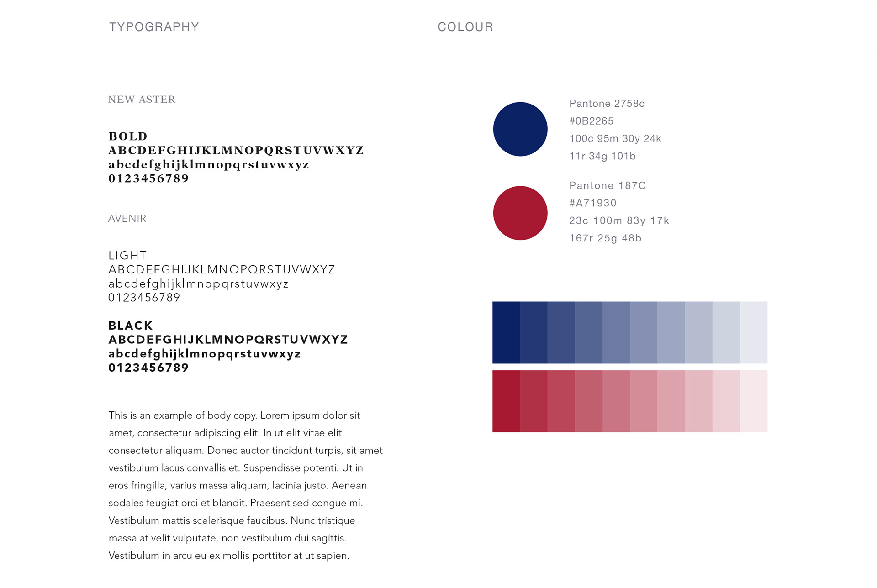Click the COLOUR section heading
The width and height of the screenshot is (877, 588).
coord(465,27)
